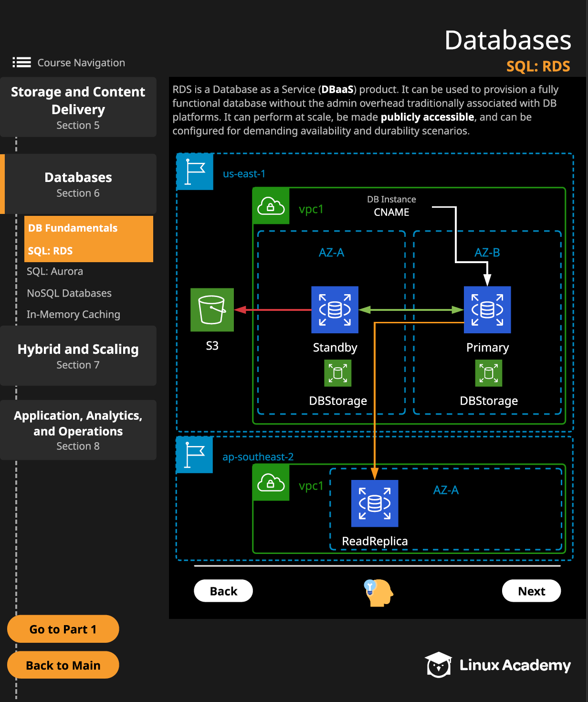Click the Course Navigation label

click(81, 63)
